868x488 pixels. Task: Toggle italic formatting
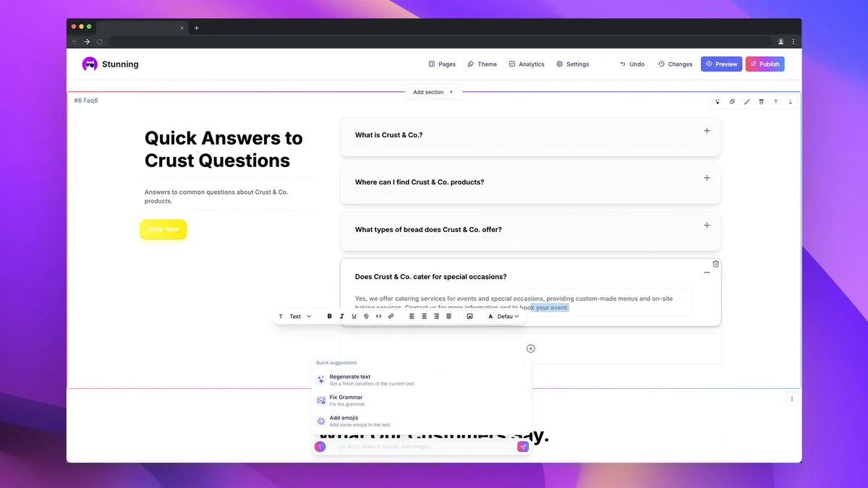341,317
